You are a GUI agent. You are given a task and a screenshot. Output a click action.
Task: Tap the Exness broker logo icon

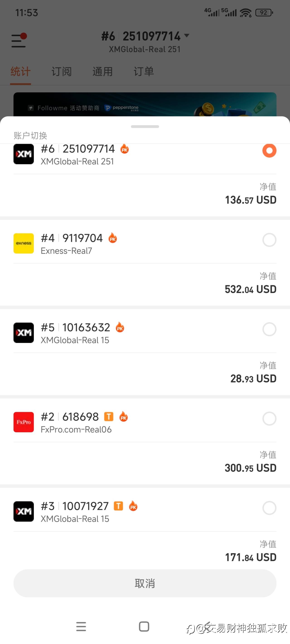tap(24, 243)
